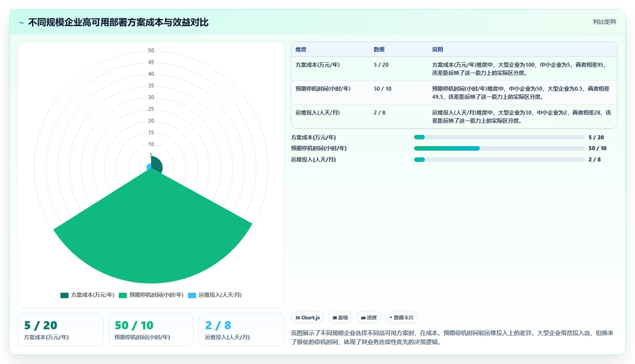Open the 50 / 10 预期停机时间 data card
Viewport: 635px width, 364px height.
[151, 330]
